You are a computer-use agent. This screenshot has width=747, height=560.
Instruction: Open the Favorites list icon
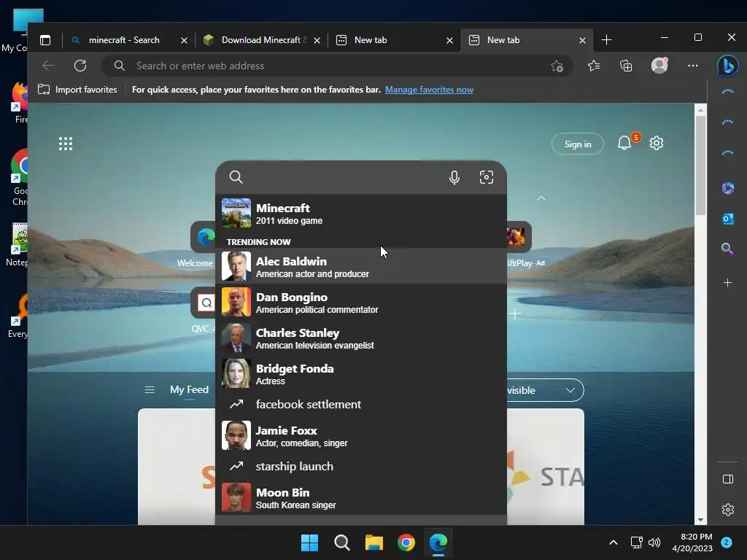[594, 66]
